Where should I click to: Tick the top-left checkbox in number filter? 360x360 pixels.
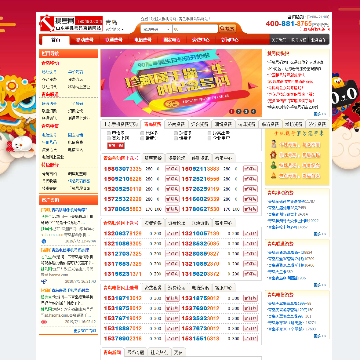pos(109,133)
